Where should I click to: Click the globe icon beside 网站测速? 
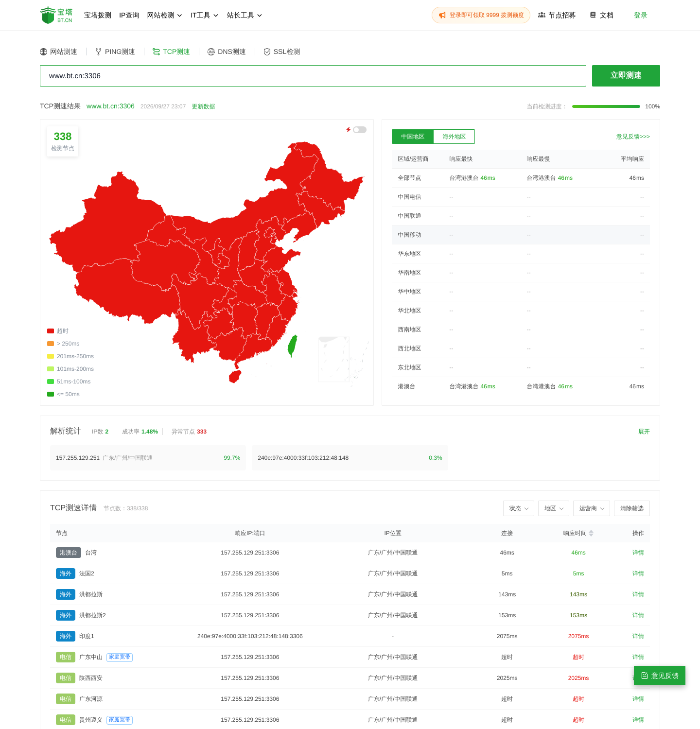coord(44,52)
